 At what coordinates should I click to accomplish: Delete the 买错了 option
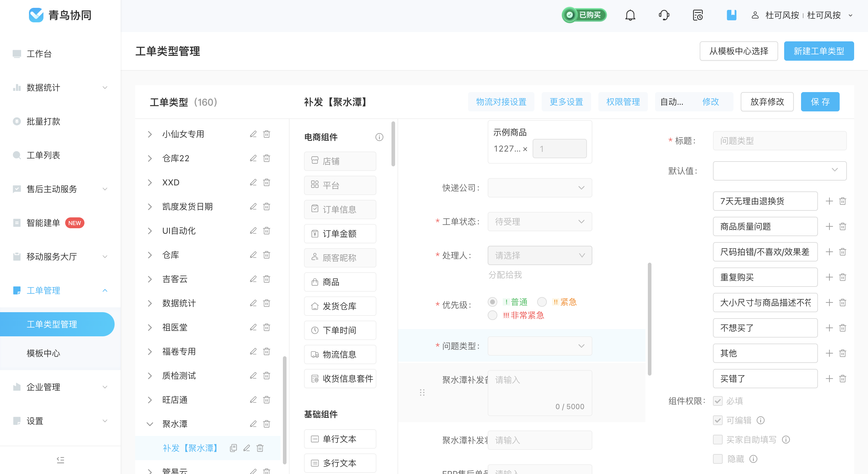pyautogui.click(x=843, y=379)
